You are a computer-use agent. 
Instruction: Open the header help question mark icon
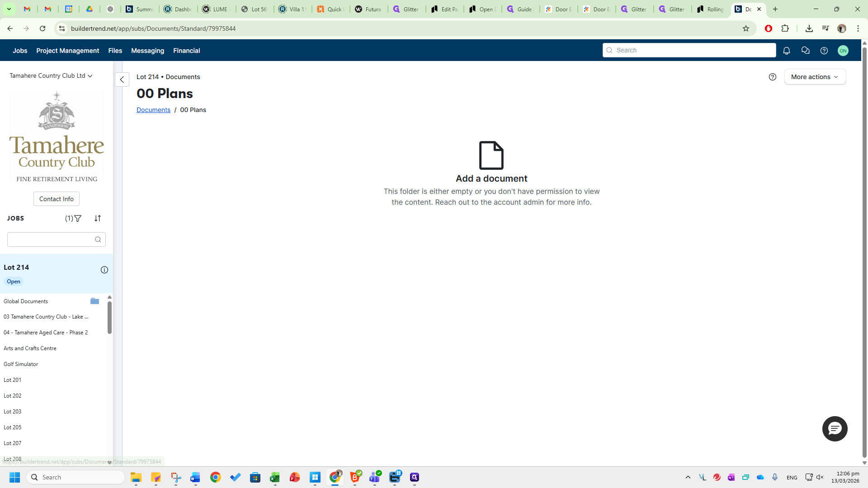click(824, 51)
